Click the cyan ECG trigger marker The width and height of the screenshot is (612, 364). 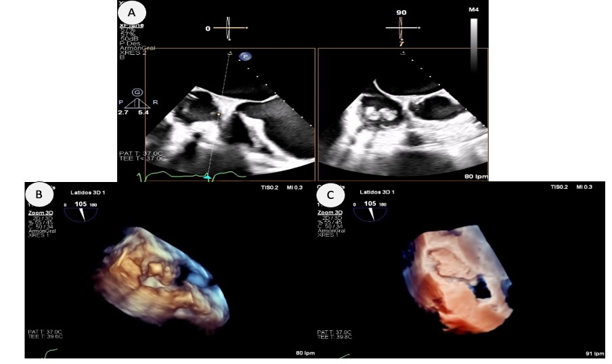(208, 178)
